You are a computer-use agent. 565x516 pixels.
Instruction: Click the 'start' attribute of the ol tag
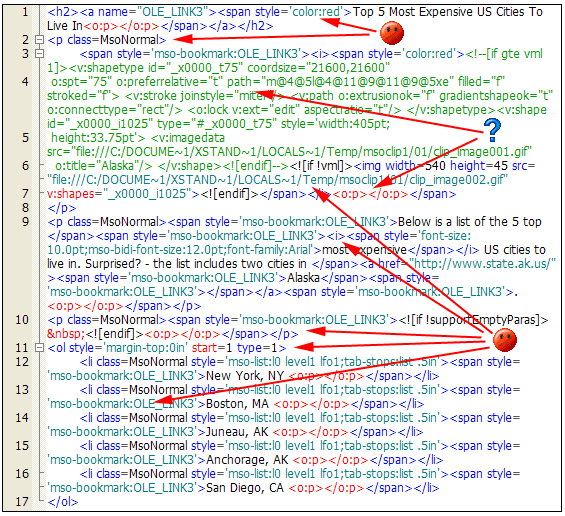(205, 348)
